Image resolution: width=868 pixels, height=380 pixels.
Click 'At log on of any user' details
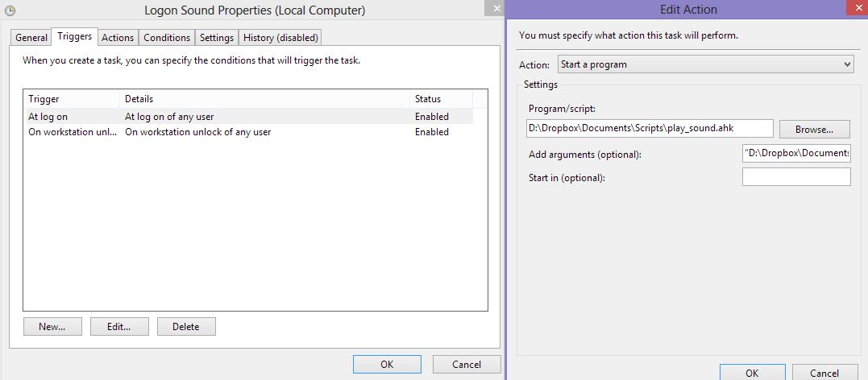[169, 117]
